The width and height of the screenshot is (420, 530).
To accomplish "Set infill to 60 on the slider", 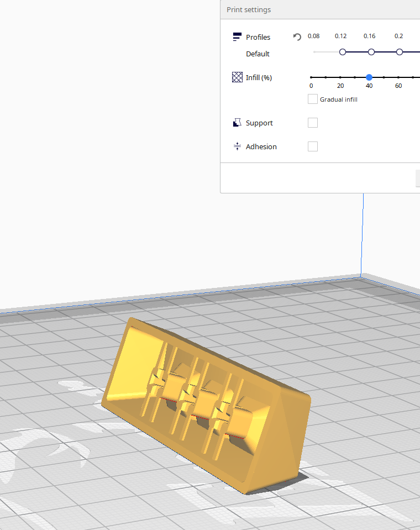I will [x=398, y=77].
